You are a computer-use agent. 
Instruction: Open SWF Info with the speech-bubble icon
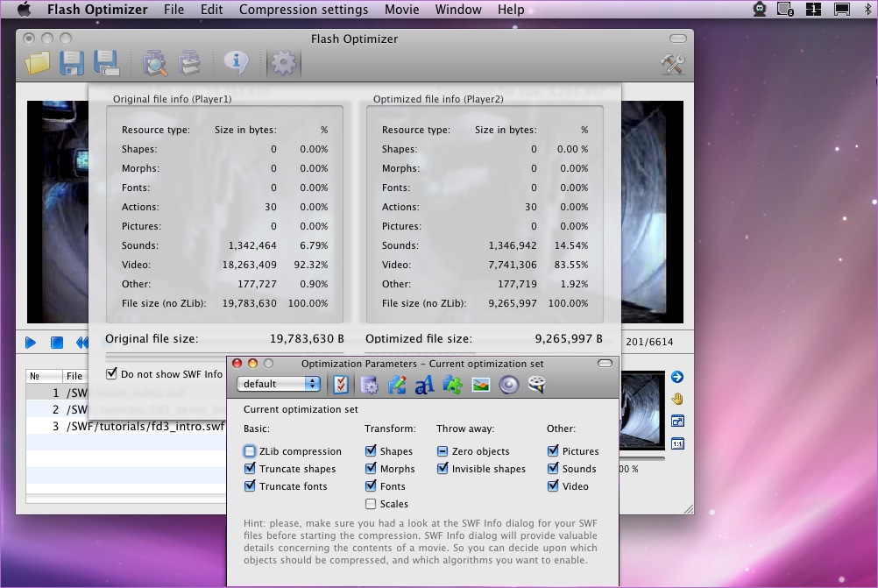[237, 61]
